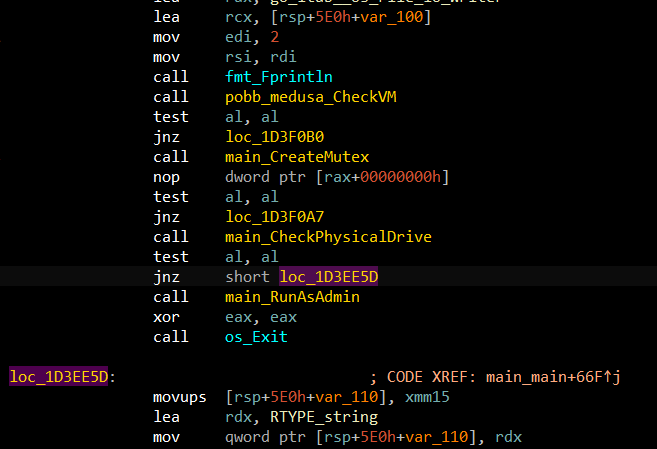Click the mov rsi, rdi instruction
This screenshot has width=657, height=449.
(x=171, y=57)
